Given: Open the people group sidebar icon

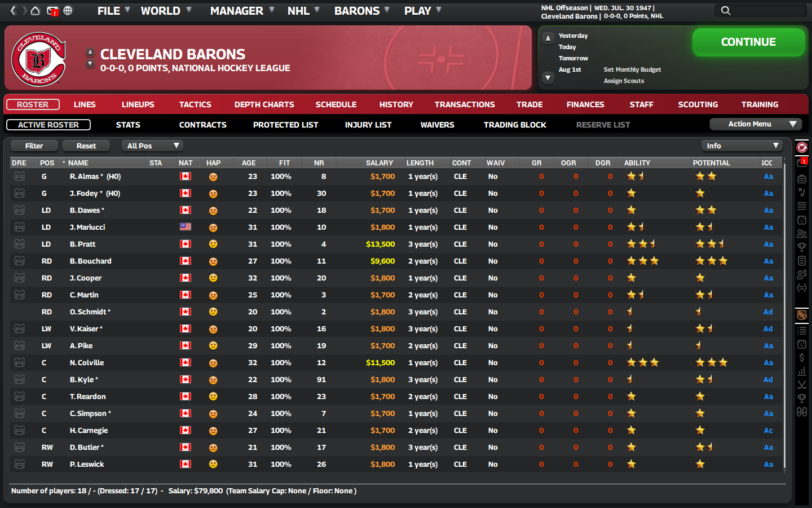Looking at the screenshot, I should pos(802,234).
